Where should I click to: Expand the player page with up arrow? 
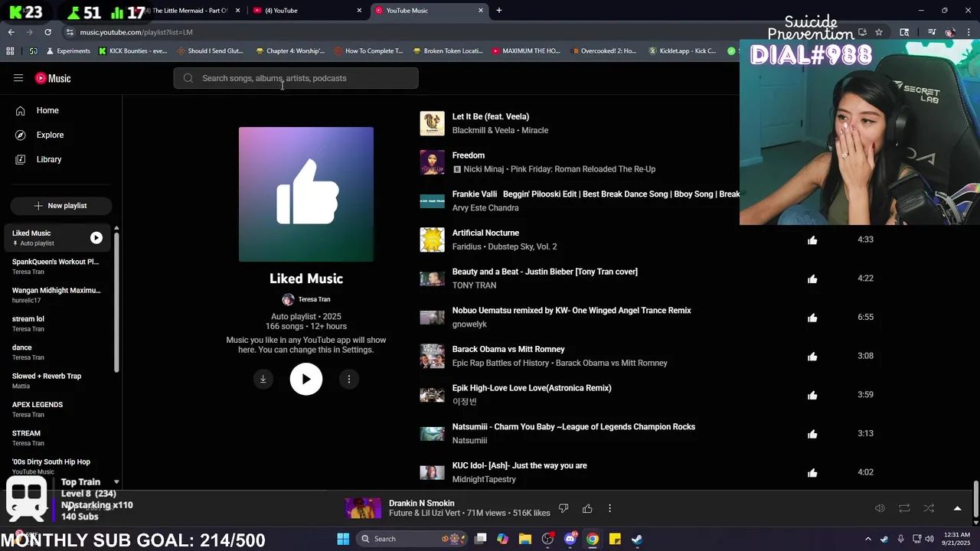click(957, 508)
